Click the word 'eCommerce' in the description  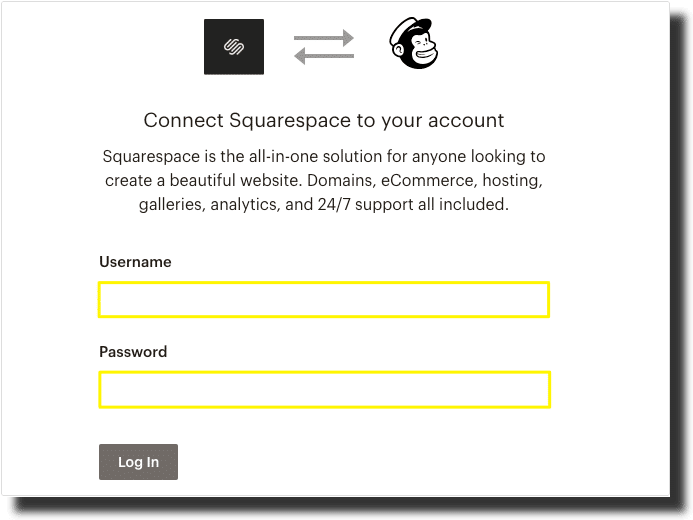click(429, 180)
